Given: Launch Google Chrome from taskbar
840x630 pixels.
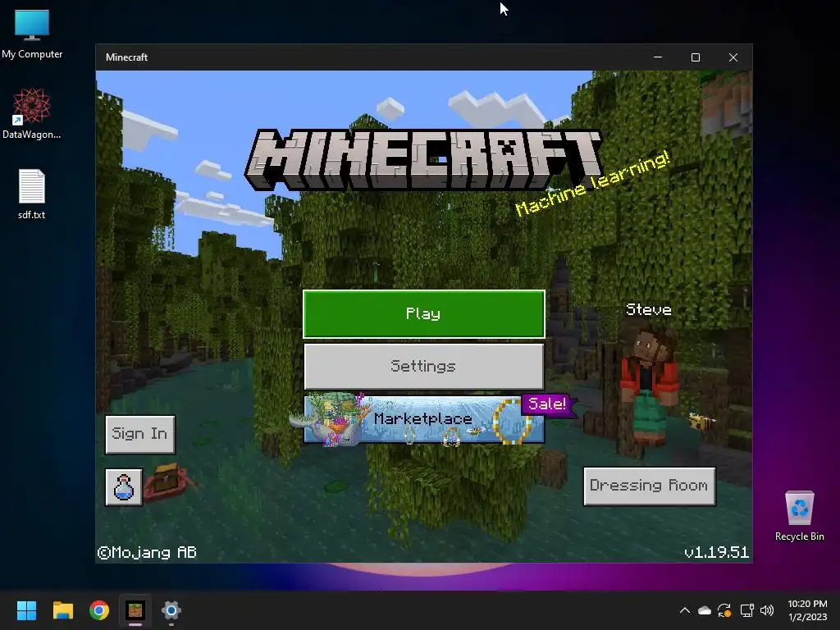Looking at the screenshot, I should pos(99,610).
